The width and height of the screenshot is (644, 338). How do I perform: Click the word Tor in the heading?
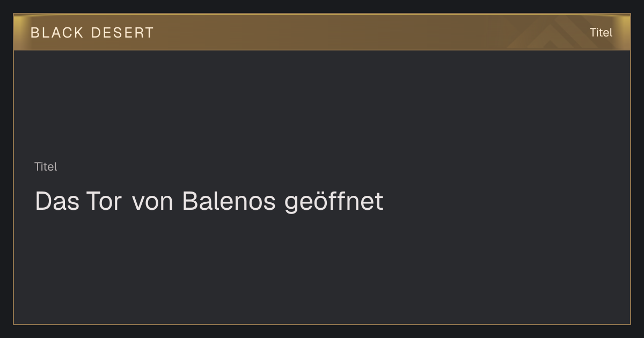tap(103, 202)
